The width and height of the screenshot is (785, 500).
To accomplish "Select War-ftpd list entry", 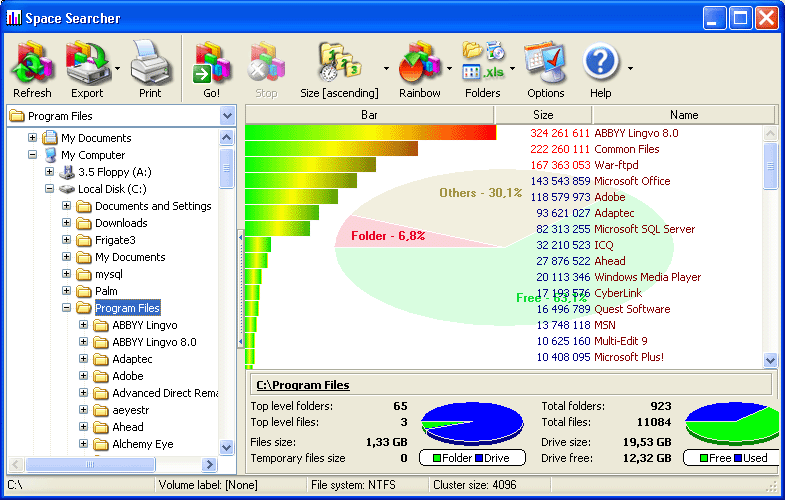I will click(616, 165).
